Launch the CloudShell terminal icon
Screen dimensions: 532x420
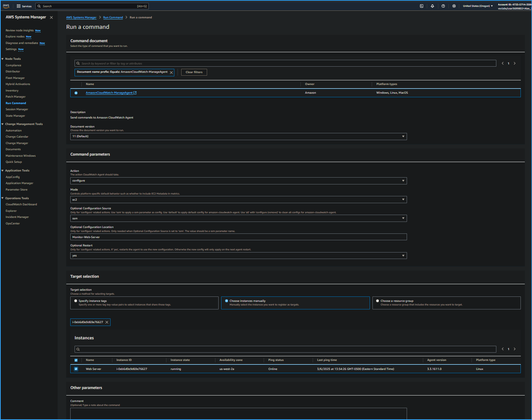tap(421, 6)
